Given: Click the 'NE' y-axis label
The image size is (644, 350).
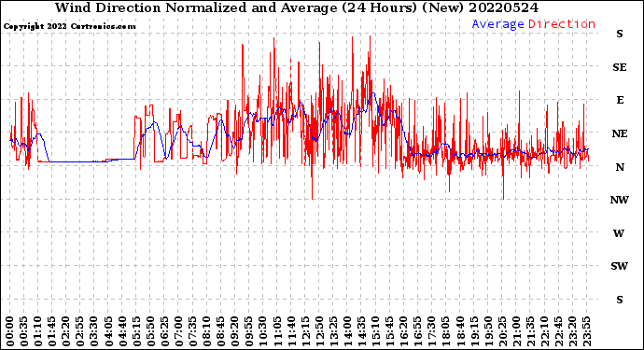Looking at the screenshot, I should click(x=620, y=133).
